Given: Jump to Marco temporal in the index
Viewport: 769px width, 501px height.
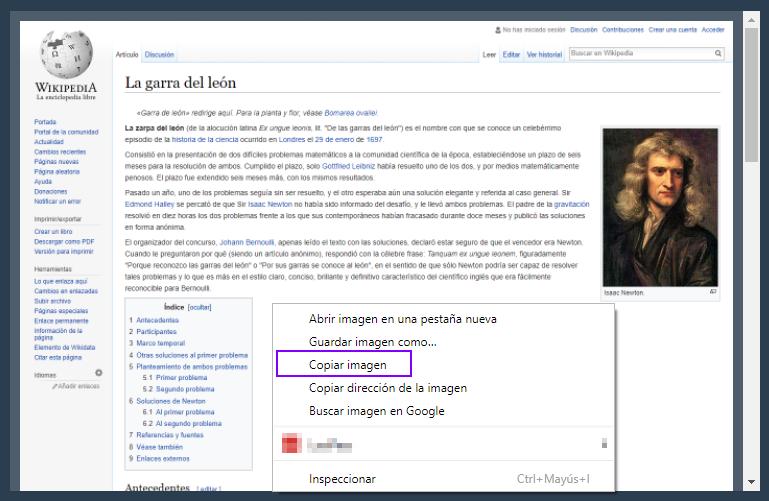Looking at the screenshot, I should [x=160, y=343].
